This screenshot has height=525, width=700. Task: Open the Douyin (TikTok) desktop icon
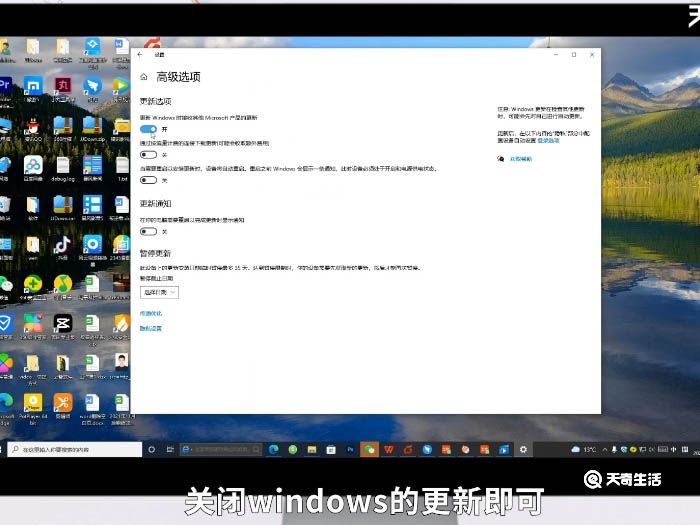(62, 244)
